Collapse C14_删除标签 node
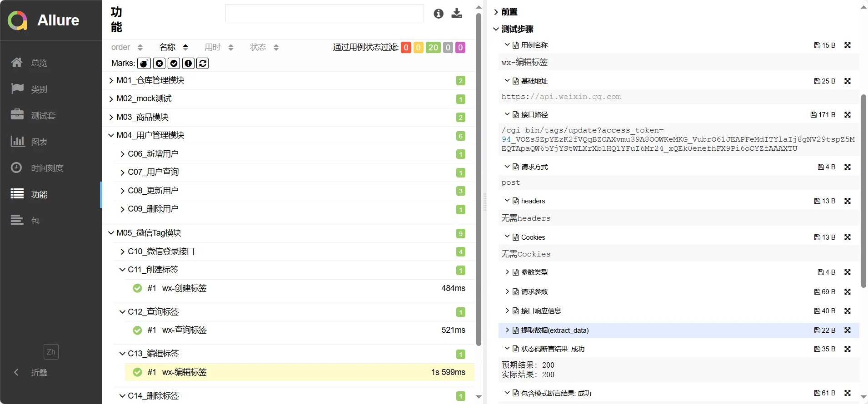Viewport: 868px width, 404px height. click(294, 396)
